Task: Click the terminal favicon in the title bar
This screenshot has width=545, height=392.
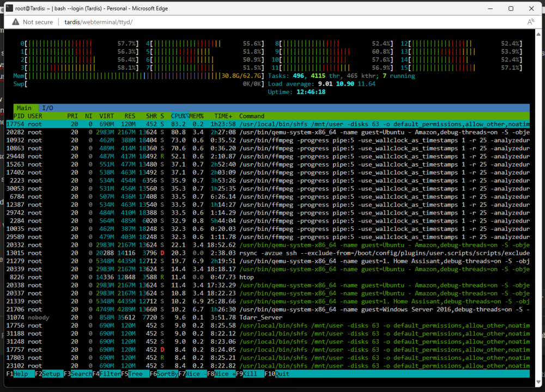Action: [x=9, y=8]
